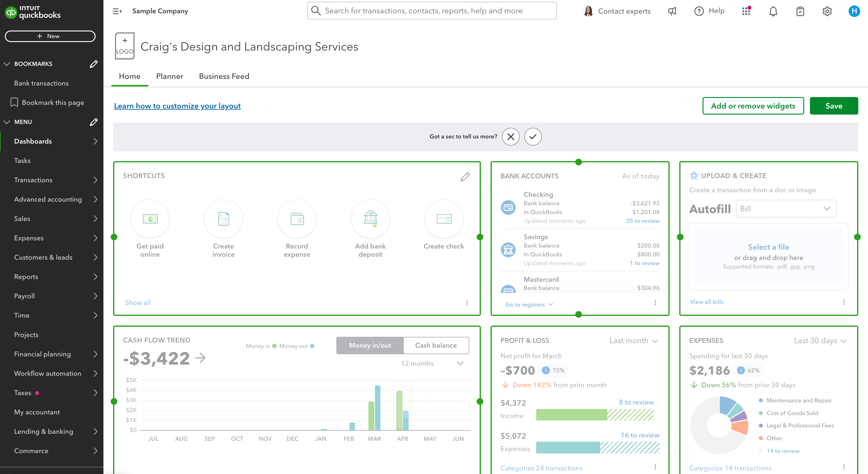
Task: Toggle Money in/out view
Action: pos(370,345)
